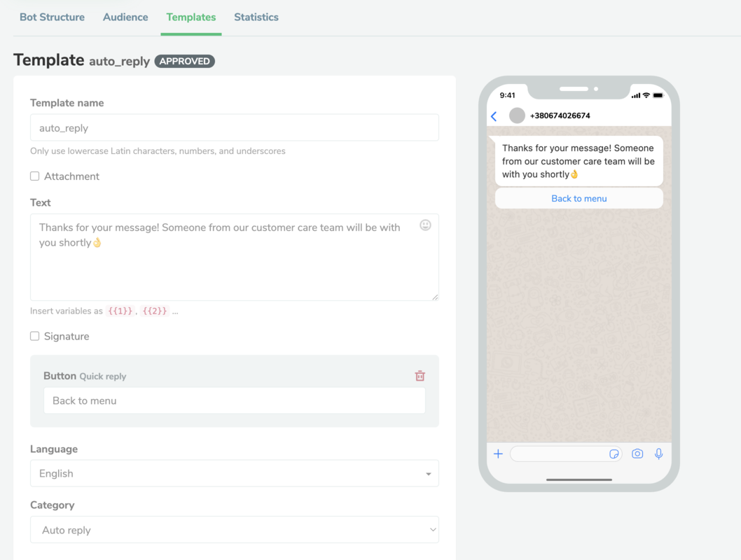Image resolution: width=741 pixels, height=560 pixels.
Task: Click the microphone icon in phone preview
Action: point(658,454)
